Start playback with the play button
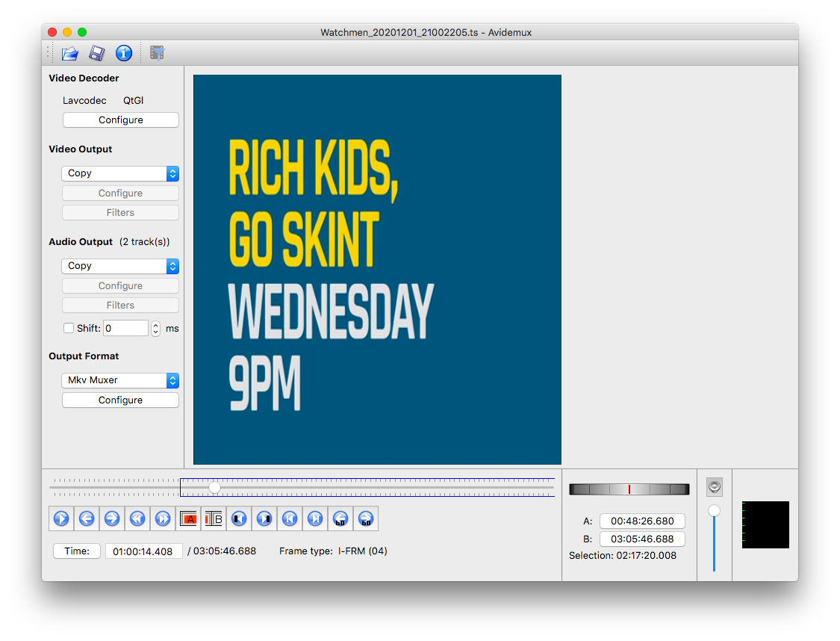This screenshot has height=641, width=840. 61,518
